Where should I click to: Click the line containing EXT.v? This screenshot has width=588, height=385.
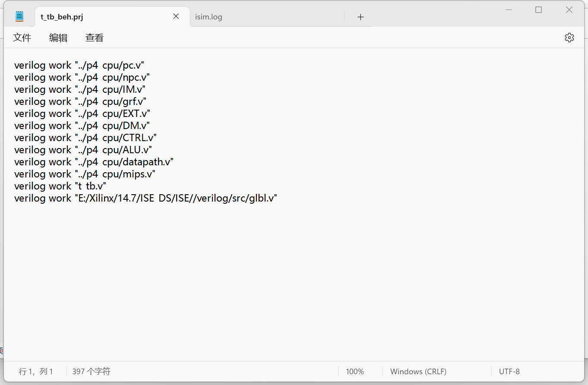[x=82, y=114]
